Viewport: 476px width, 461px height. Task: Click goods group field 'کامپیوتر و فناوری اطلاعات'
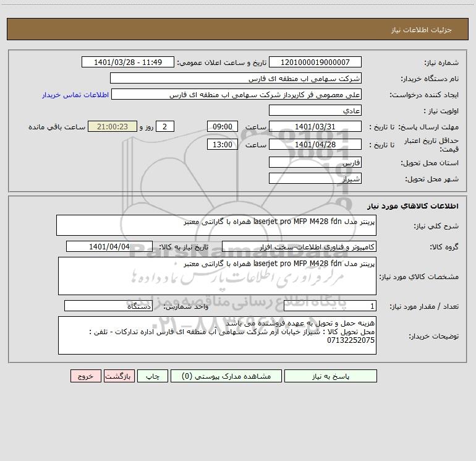[299, 246]
